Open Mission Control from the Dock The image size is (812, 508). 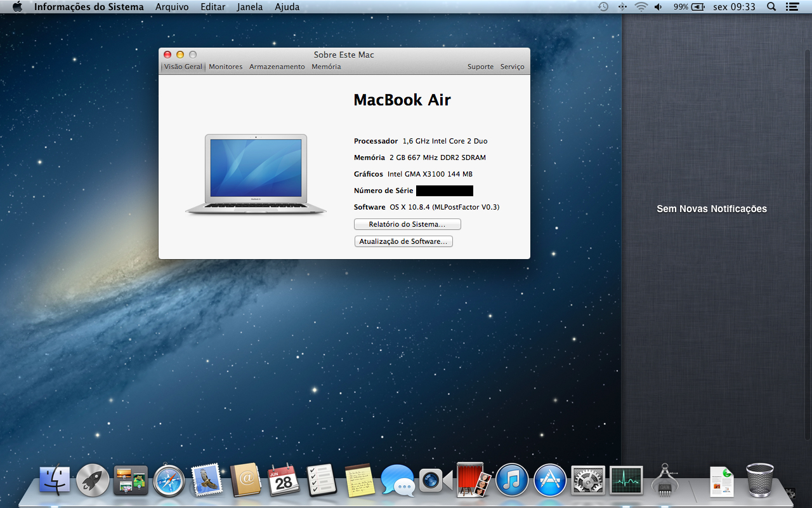pyautogui.click(x=131, y=481)
